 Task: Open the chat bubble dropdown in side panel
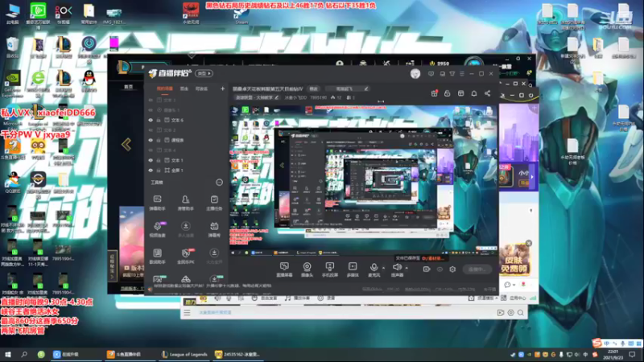pyautogui.click(x=510, y=285)
